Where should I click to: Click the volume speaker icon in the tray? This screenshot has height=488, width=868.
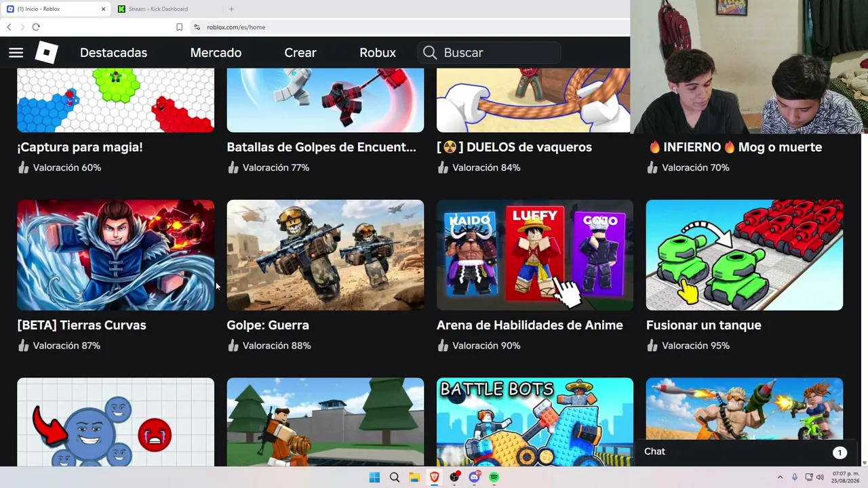(x=821, y=477)
